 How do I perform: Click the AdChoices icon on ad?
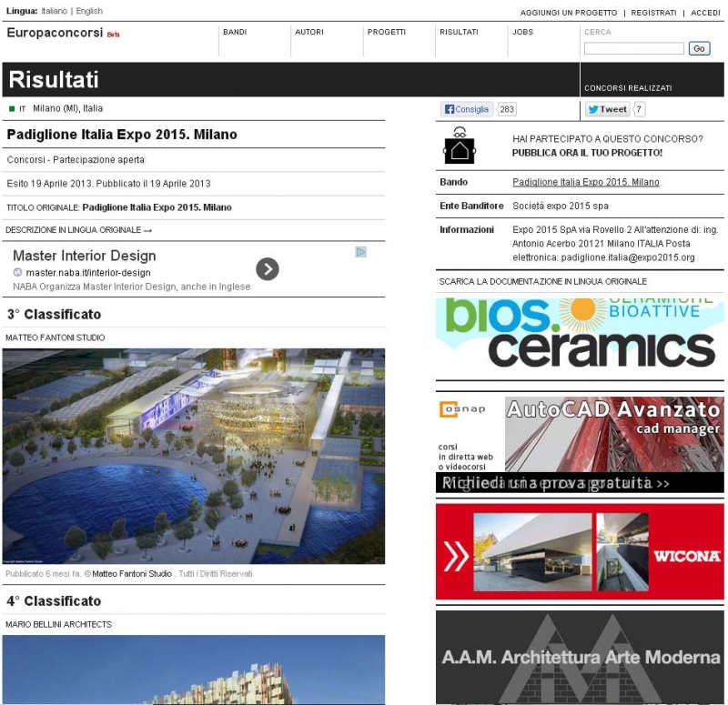[361, 252]
